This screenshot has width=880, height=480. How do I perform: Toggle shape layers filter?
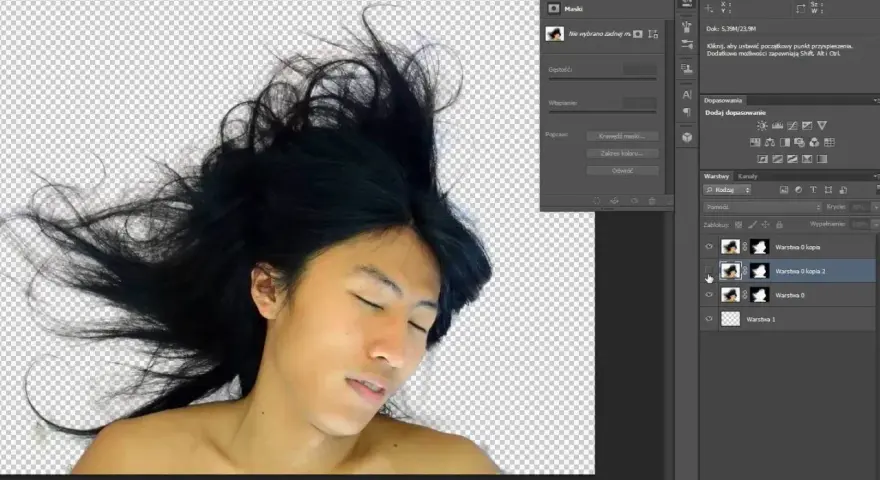[828, 190]
